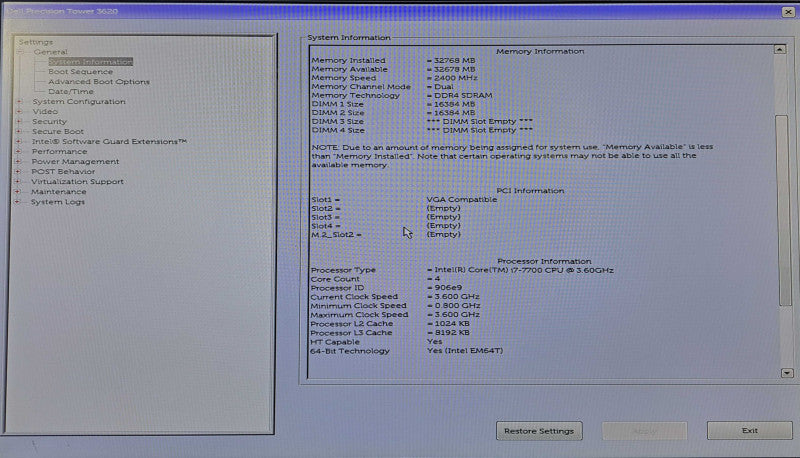
Task: Close the BIOS setup window
Action: click(788, 11)
